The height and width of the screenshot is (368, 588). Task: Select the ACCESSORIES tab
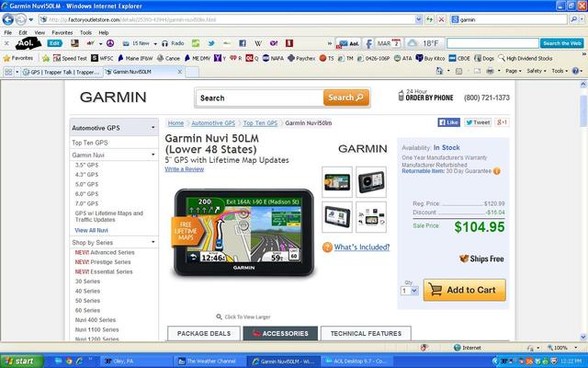[280, 333]
